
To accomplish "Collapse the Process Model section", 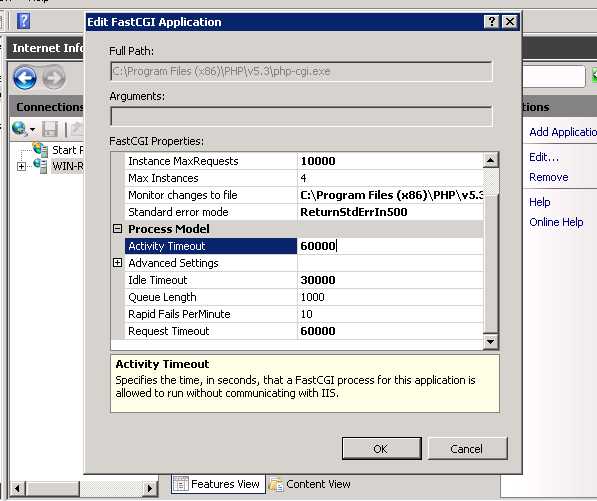I will [118, 228].
